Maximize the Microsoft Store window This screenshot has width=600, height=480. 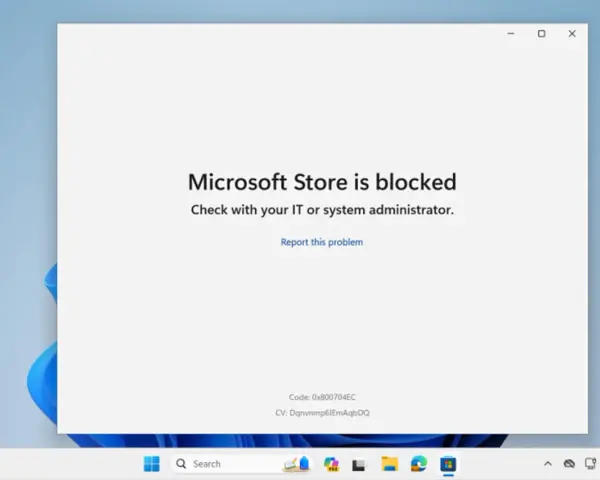[x=541, y=34]
